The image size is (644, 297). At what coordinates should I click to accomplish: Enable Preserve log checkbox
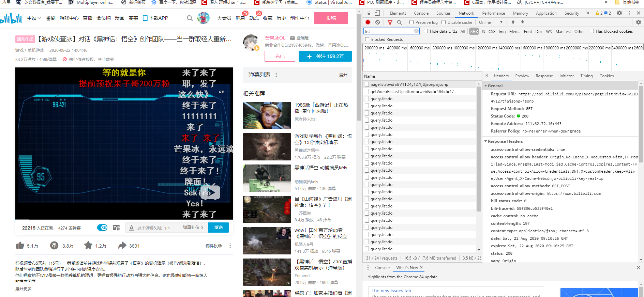[x=411, y=22]
